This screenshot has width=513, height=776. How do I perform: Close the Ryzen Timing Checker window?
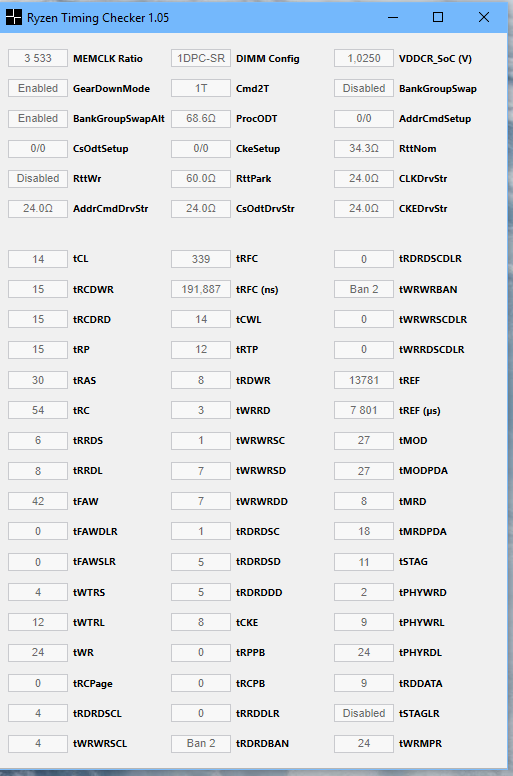[484, 17]
